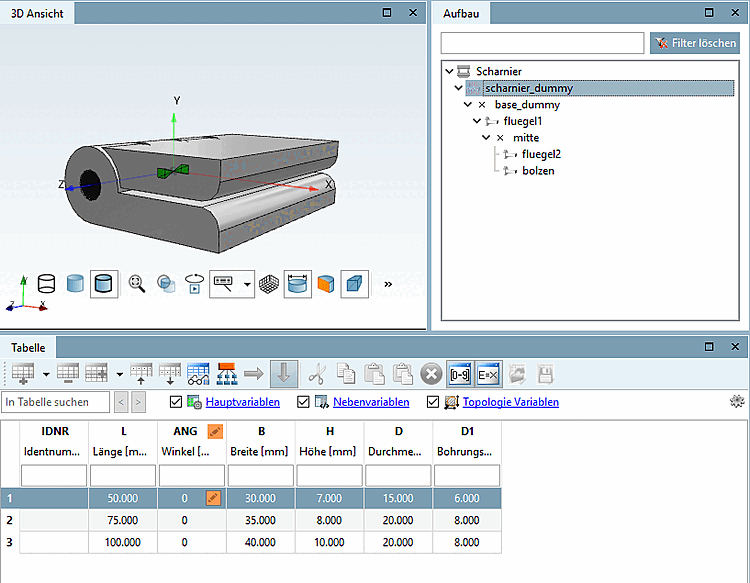
Task: Click the In Tabelle suchen search field
Action: [x=56, y=402]
